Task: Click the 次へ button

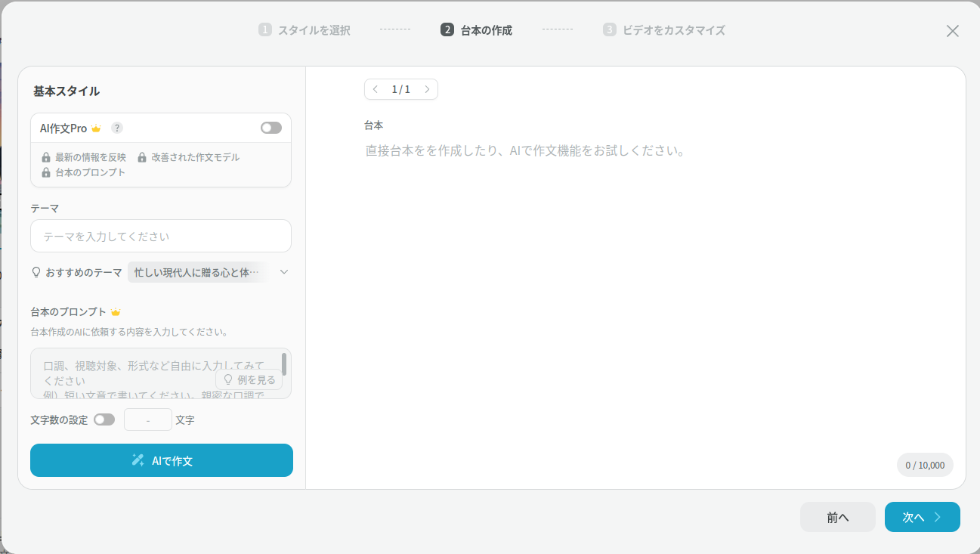Action: coord(922,517)
